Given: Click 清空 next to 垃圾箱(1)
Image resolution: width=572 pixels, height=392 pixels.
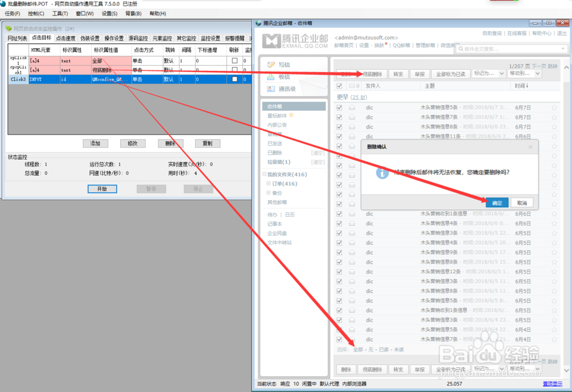Looking at the screenshot, I should 317,162.
